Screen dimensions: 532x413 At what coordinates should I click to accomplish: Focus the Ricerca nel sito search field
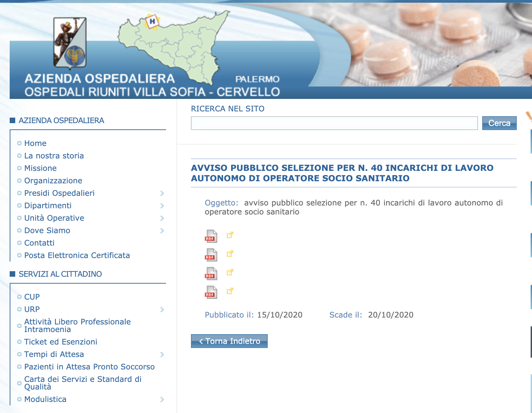click(x=334, y=123)
